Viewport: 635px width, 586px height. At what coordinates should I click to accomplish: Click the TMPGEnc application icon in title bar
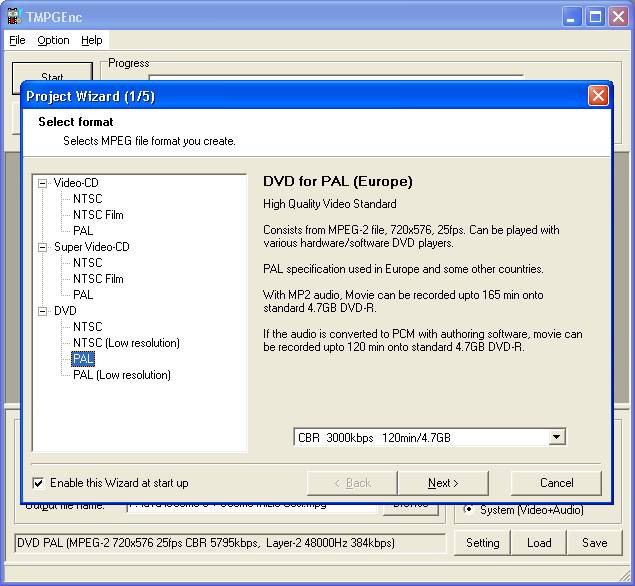pos(15,16)
